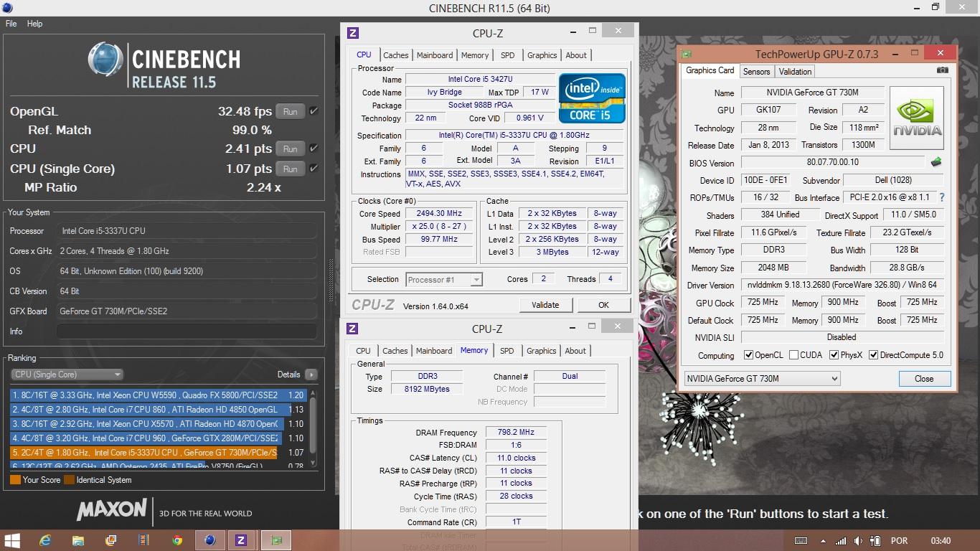Select the Core i7 CPU 860 ranking entry
Image resolution: width=980 pixels, height=551 pixels.
point(159,409)
